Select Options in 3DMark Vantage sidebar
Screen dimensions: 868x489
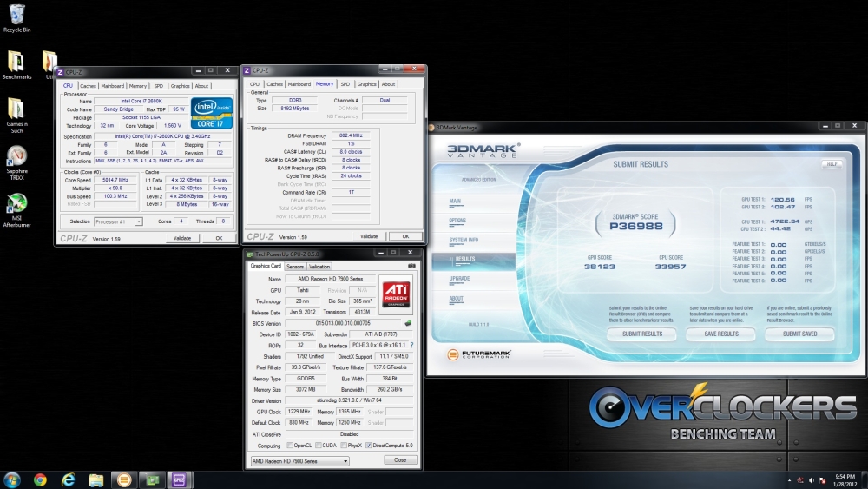[x=457, y=221]
